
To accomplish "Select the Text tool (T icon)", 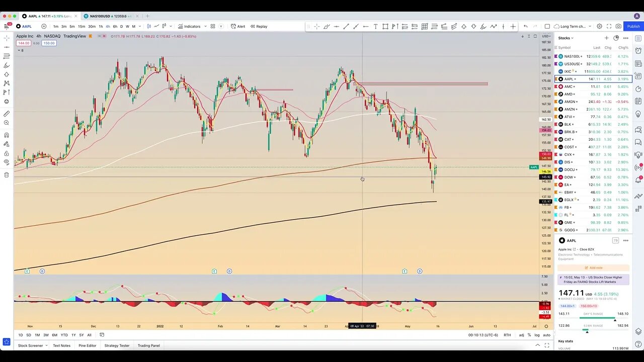I will [x=375, y=26].
